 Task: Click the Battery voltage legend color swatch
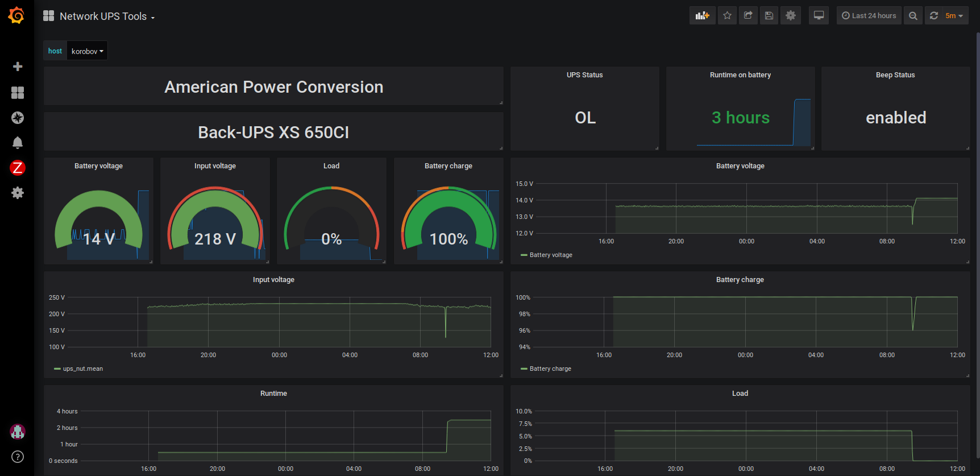point(524,255)
